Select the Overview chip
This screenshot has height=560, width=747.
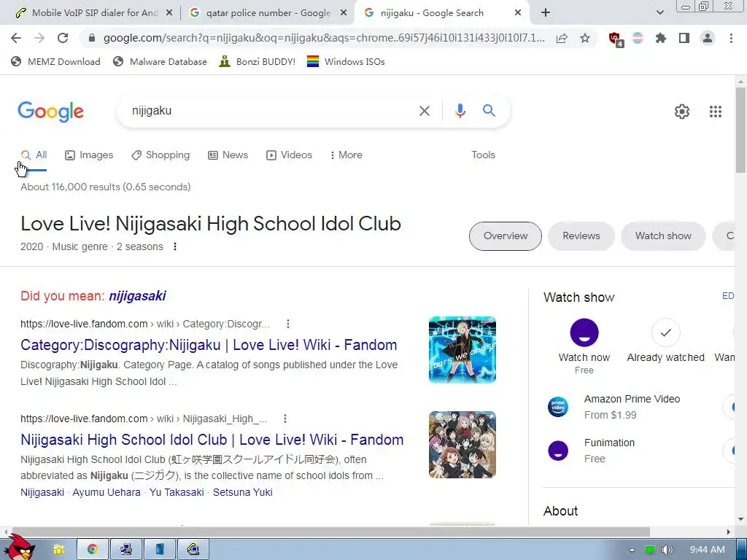tap(506, 236)
